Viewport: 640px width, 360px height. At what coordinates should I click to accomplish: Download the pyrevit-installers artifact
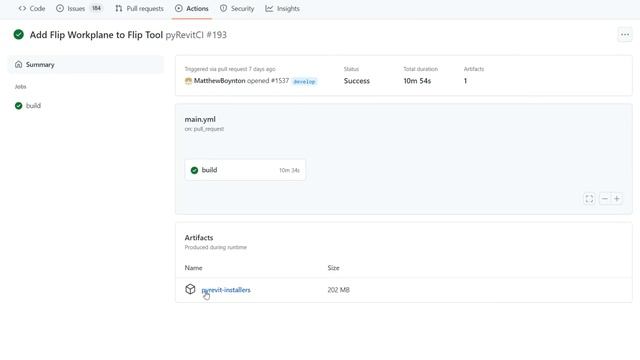pos(226,290)
